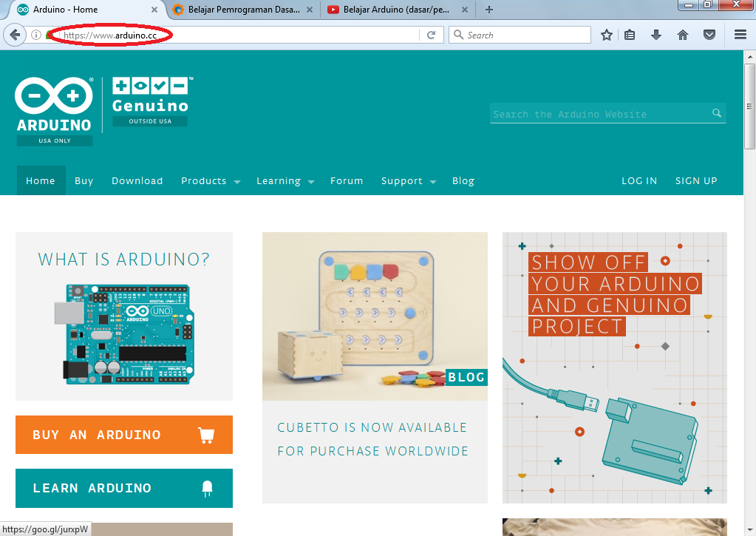Show bookmarks list icon
This screenshot has height=536, width=756.
[629, 35]
